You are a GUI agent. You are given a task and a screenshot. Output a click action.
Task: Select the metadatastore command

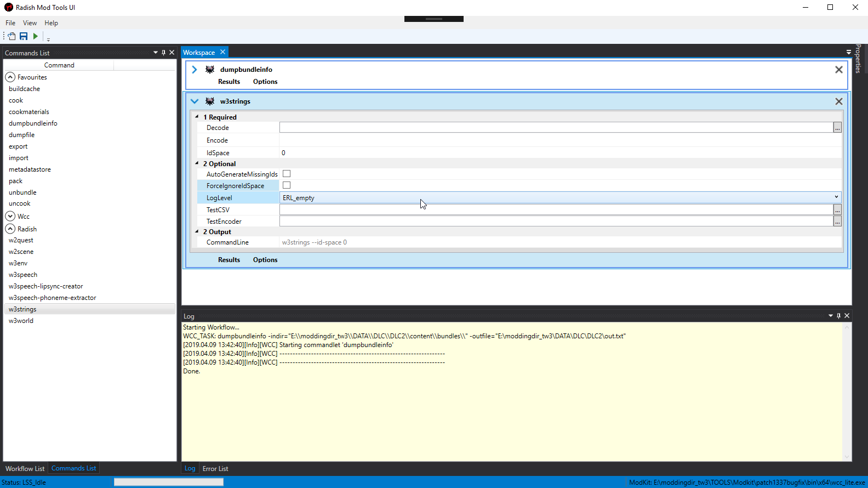[x=30, y=169]
